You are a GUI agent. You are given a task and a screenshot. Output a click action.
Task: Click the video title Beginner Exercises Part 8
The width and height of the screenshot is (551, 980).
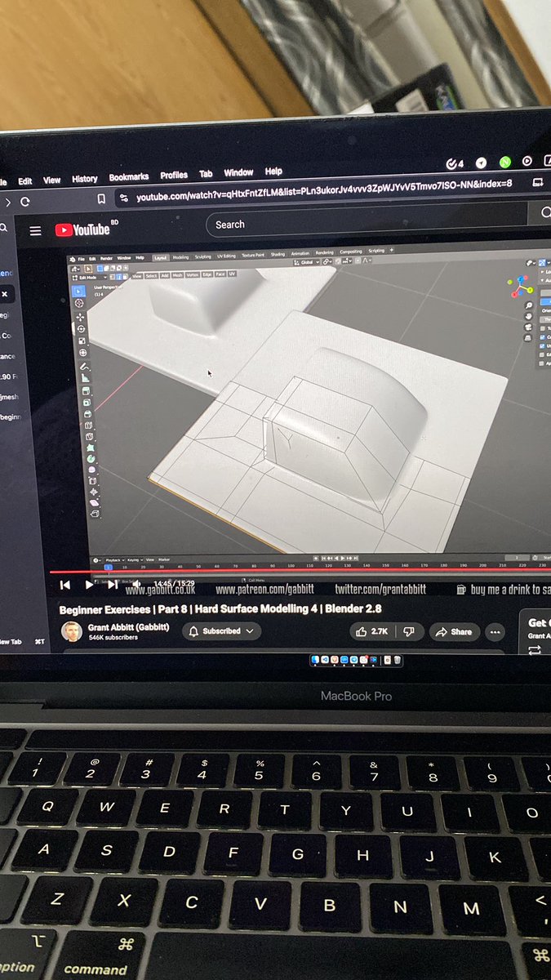pos(220,609)
